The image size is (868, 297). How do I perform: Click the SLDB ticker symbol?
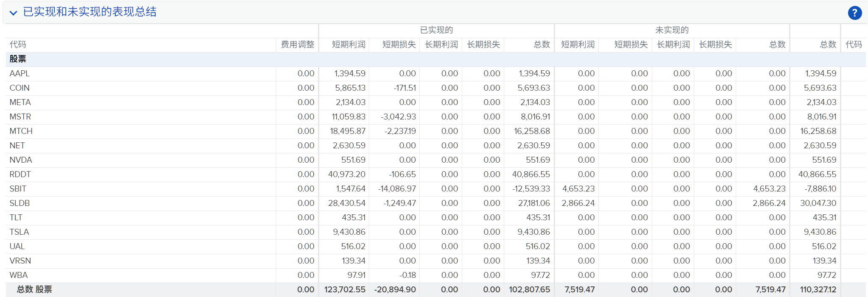pos(20,203)
